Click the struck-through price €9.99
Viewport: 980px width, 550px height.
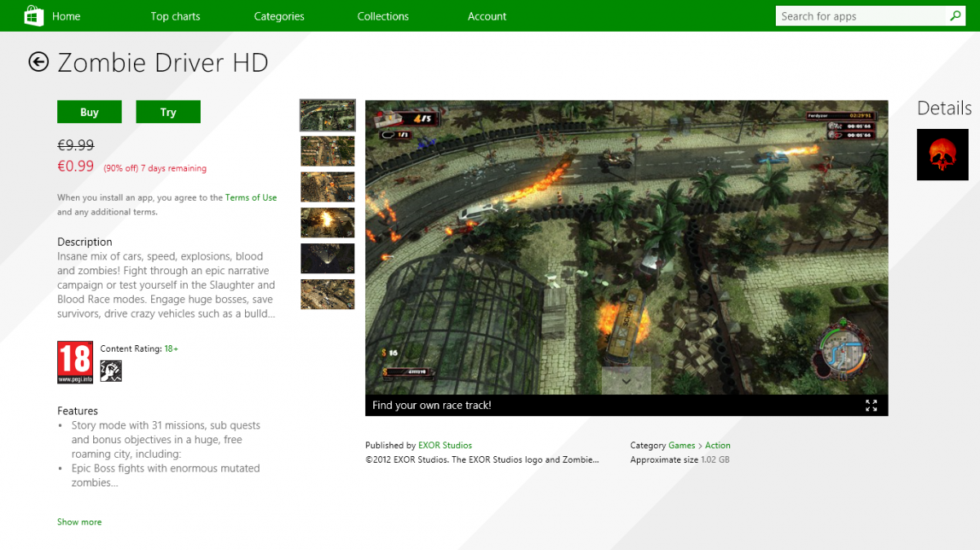76,144
